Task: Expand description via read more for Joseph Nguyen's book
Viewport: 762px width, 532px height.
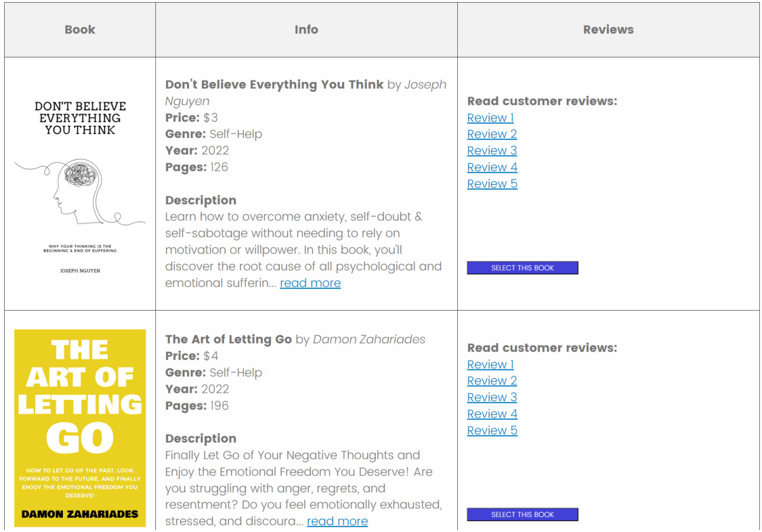Action: [310, 283]
